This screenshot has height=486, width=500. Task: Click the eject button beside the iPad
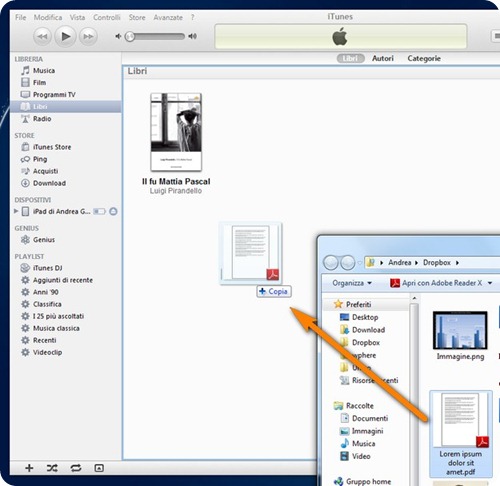[x=113, y=211]
